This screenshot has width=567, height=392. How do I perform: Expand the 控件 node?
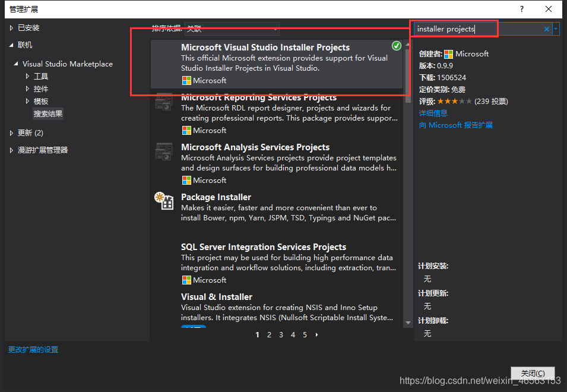tap(27, 88)
